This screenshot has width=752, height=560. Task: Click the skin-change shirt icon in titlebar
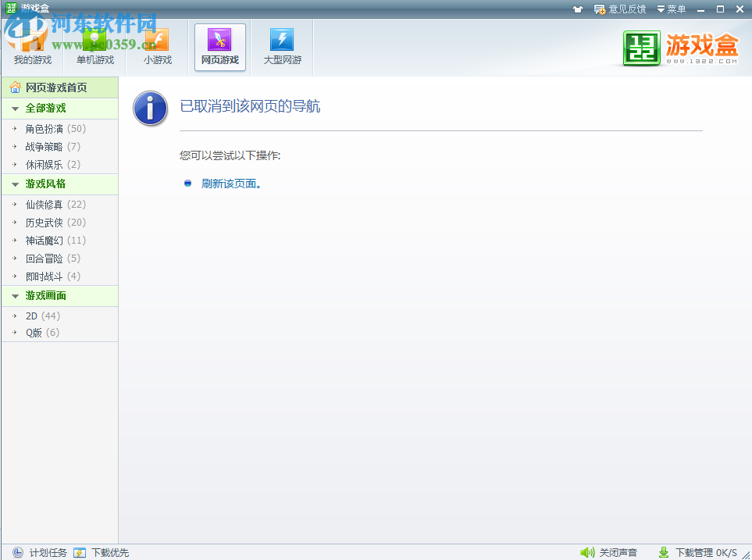click(x=576, y=9)
